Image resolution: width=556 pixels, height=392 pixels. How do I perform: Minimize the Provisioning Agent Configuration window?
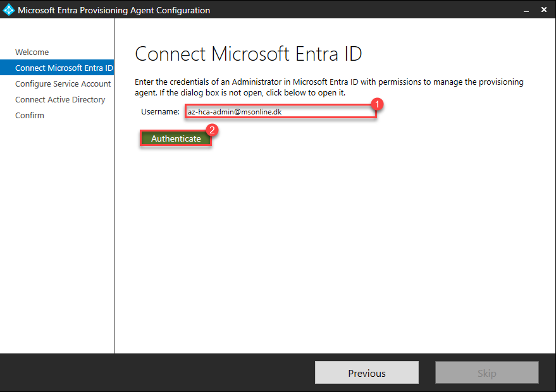[x=526, y=10]
